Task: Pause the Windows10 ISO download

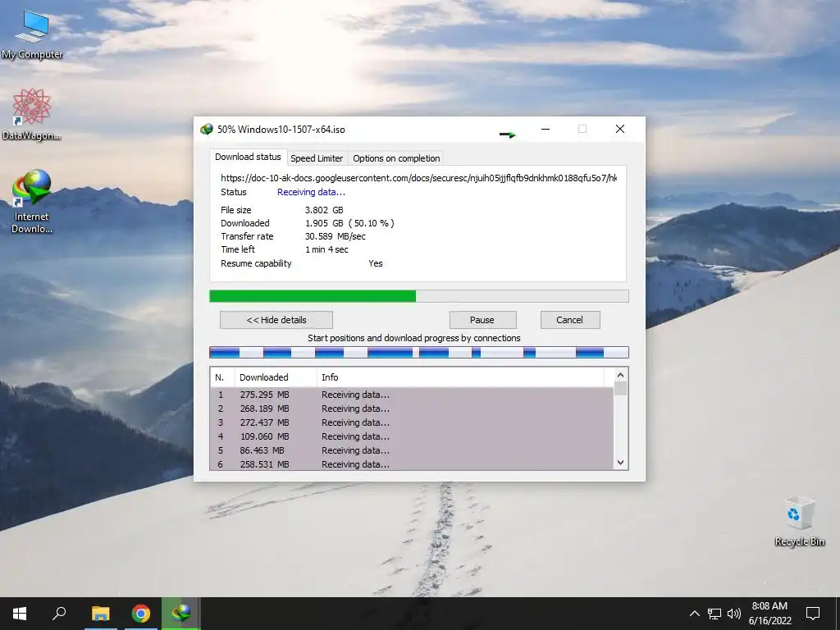Action: [482, 320]
